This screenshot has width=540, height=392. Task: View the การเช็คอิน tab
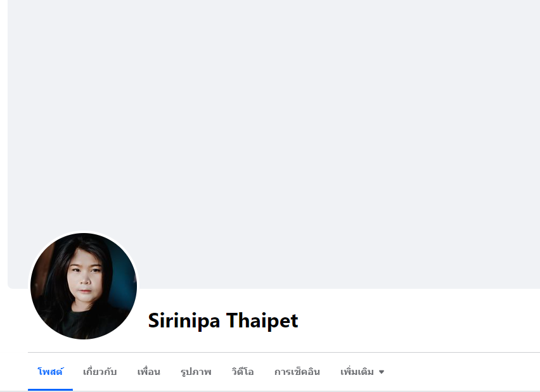coord(297,372)
